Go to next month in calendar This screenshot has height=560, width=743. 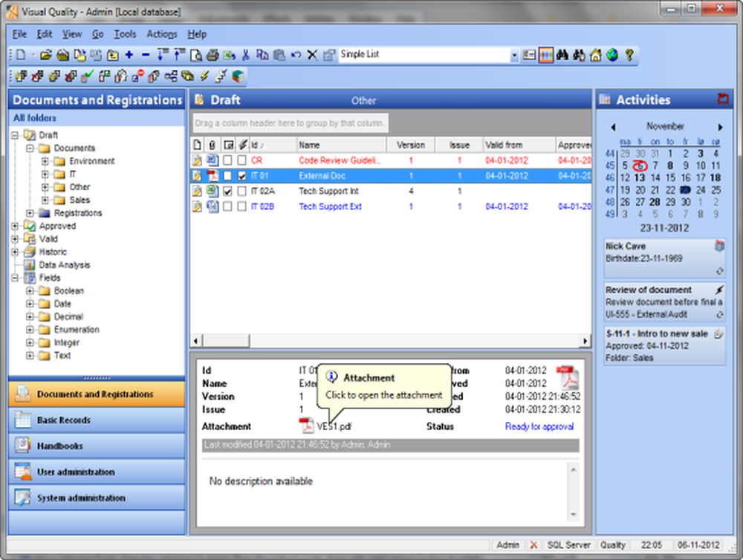click(x=720, y=127)
